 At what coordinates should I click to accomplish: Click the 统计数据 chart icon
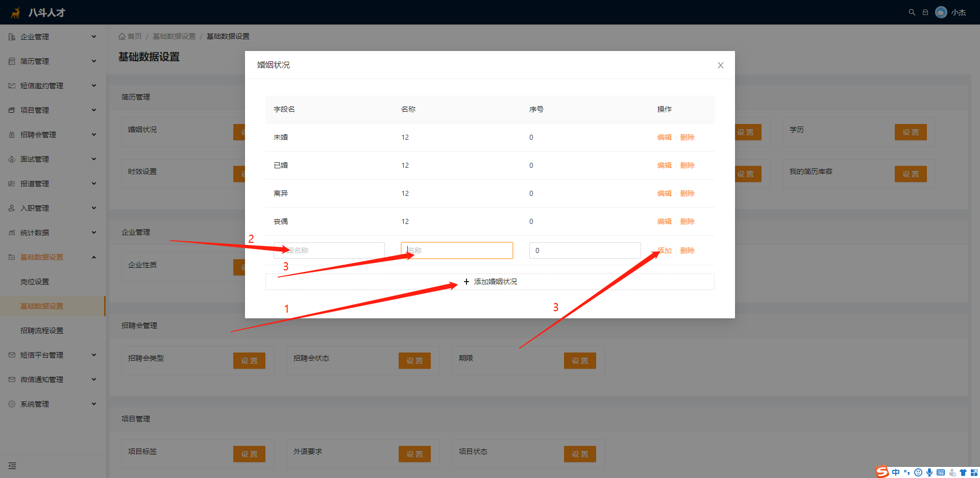point(12,233)
